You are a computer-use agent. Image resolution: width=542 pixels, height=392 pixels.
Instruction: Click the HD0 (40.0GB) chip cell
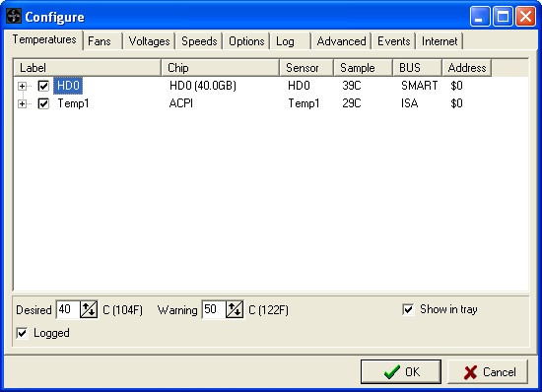point(203,86)
